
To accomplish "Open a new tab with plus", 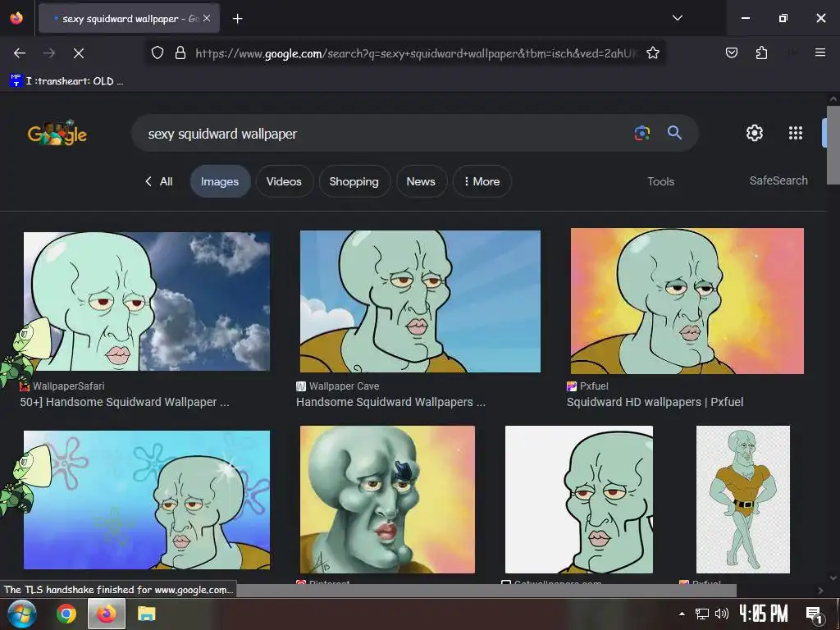I will (x=237, y=19).
